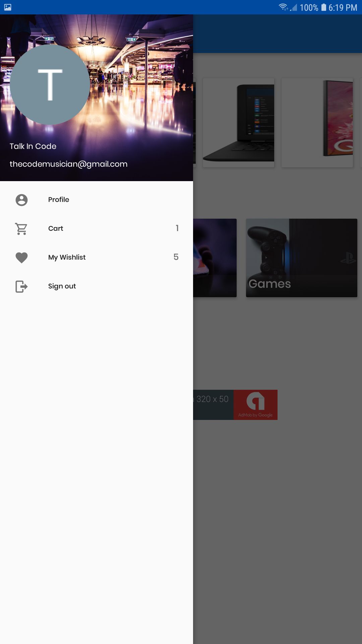The image size is (362, 644).
Task: Tap the sign out door icon
Action: pyautogui.click(x=21, y=286)
